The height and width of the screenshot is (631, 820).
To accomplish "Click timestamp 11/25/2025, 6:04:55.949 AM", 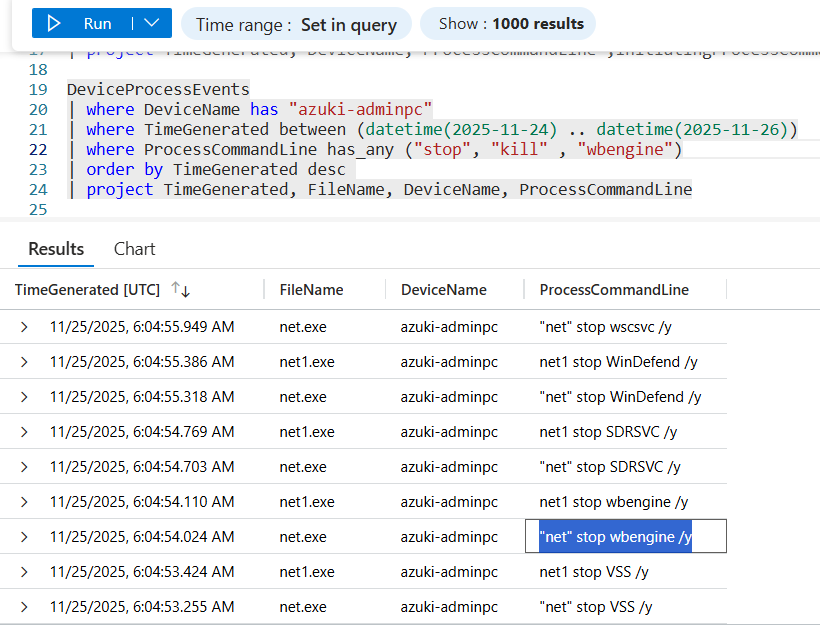I will pyautogui.click(x=142, y=327).
